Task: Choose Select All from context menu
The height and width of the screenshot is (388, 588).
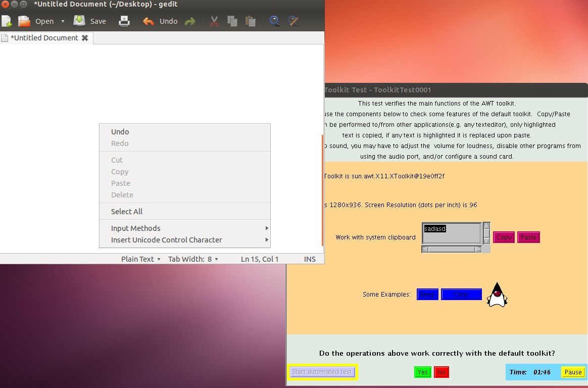Action: tap(127, 212)
